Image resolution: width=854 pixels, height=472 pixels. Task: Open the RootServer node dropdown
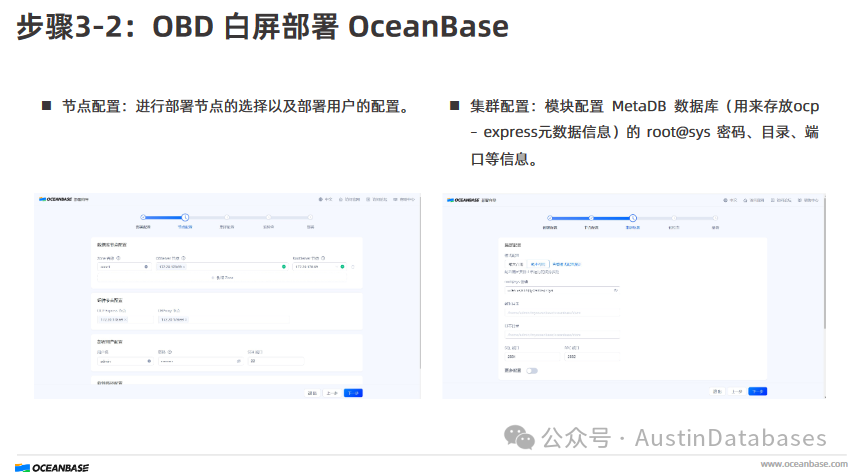click(319, 267)
